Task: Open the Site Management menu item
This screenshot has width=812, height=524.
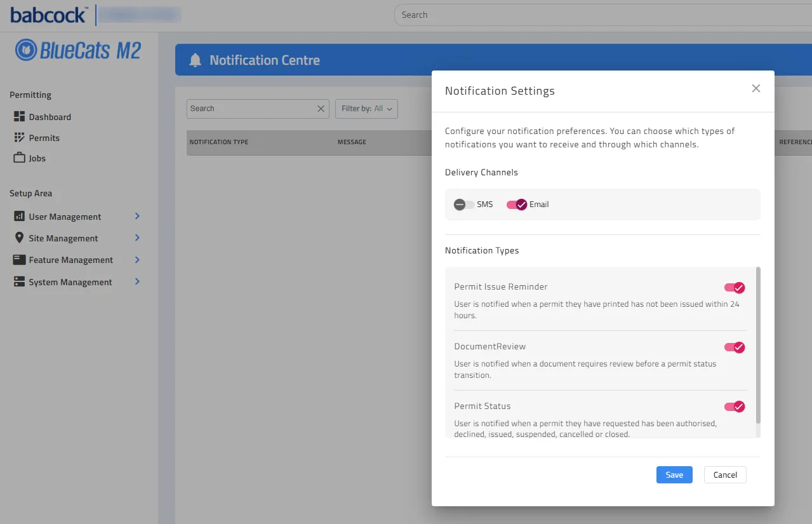Action: (63, 238)
